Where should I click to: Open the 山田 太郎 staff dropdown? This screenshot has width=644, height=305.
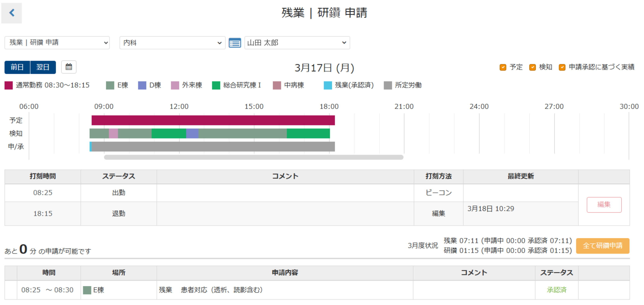pos(297,43)
